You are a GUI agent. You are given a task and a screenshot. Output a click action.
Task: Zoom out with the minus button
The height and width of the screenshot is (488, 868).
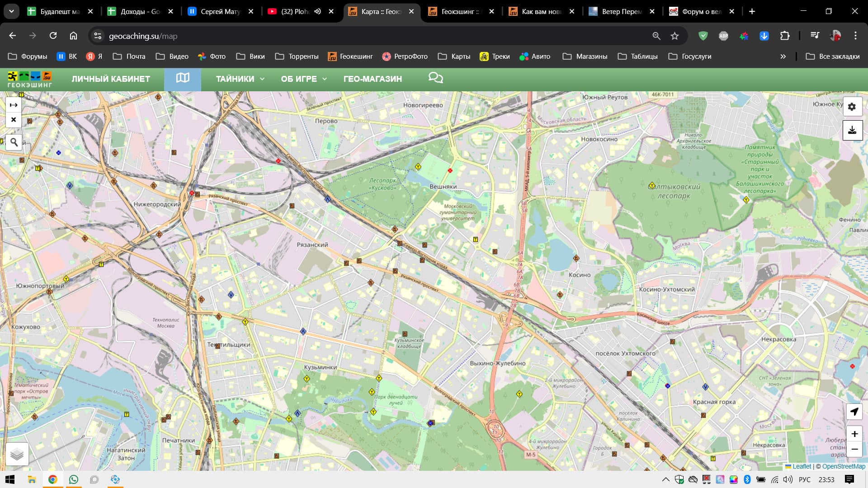tap(854, 449)
